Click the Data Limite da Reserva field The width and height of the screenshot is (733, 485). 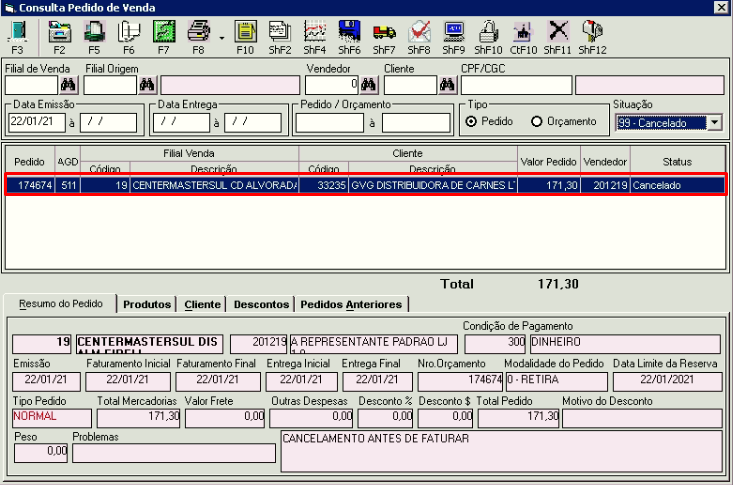point(667,382)
